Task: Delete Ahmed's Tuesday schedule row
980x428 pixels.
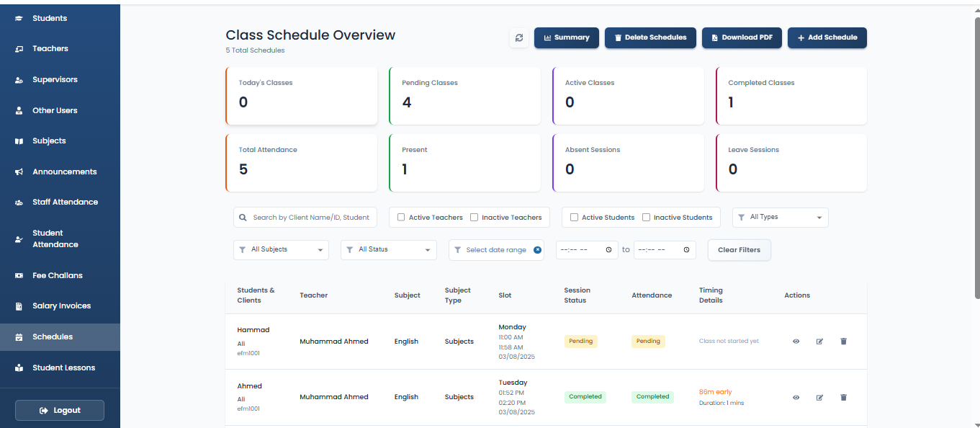Action: point(843,397)
